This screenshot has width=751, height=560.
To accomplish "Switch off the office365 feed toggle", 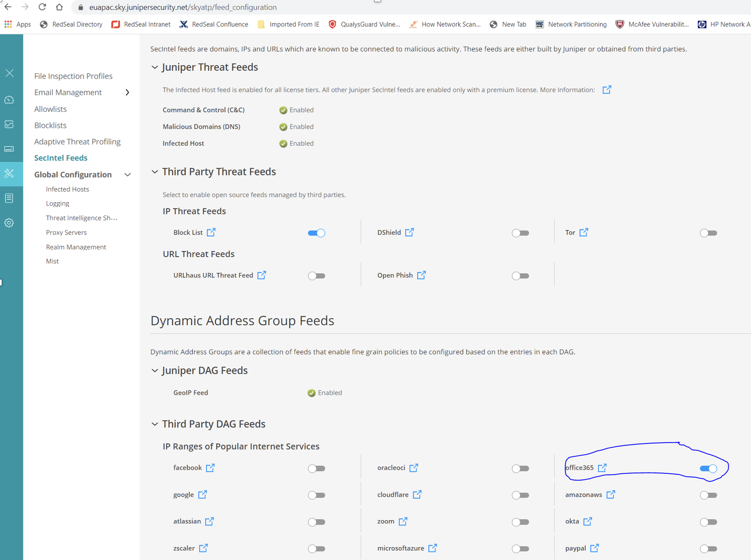I will (709, 468).
